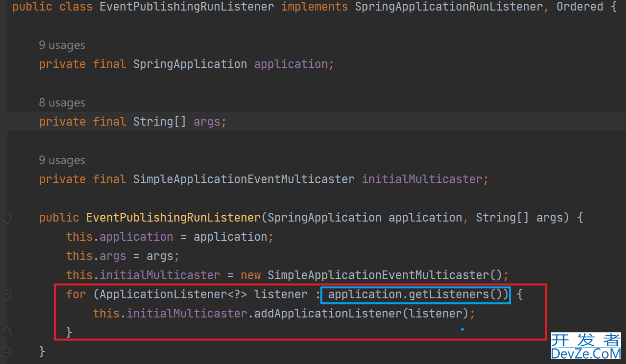The image size is (626, 364).
Task: Click the SpringApplicationRunListener interface name in the class declaration
Action: [449, 7]
